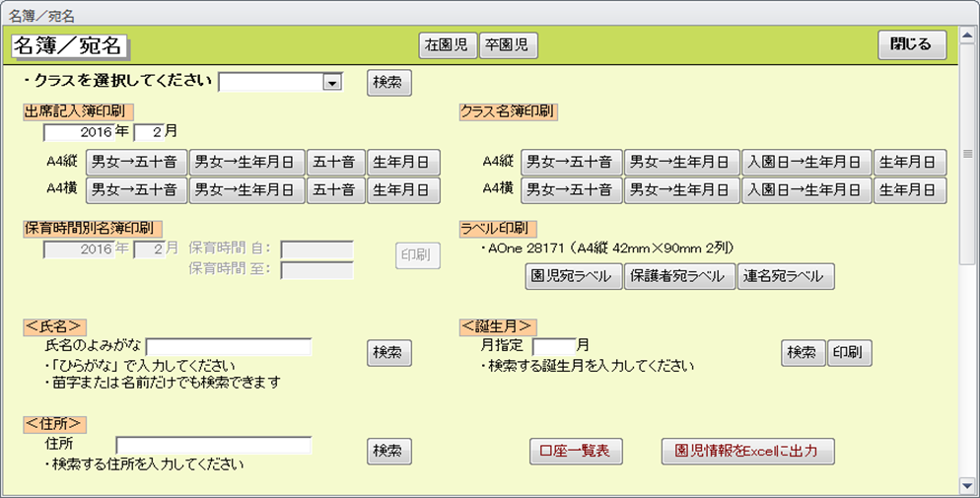Print A4横 class roster 男女→五十音
The image size is (980, 498).
tap(571, 189)
